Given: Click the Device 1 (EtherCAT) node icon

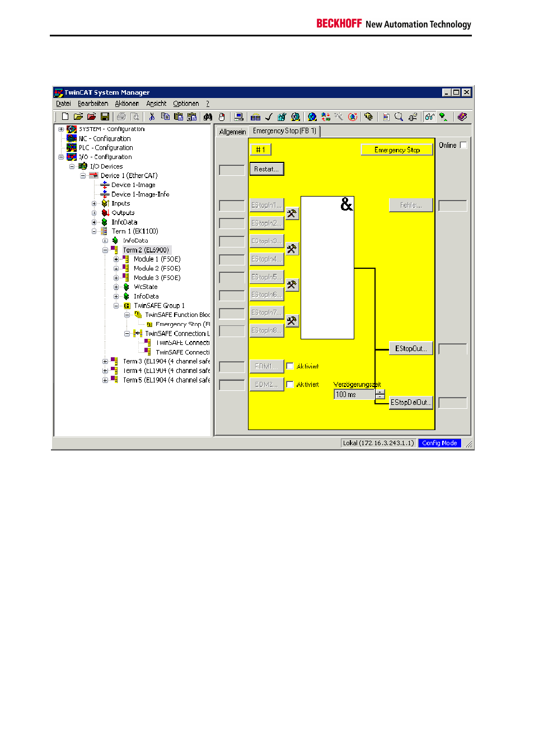Looking at the screenshot, I should 93,175.
